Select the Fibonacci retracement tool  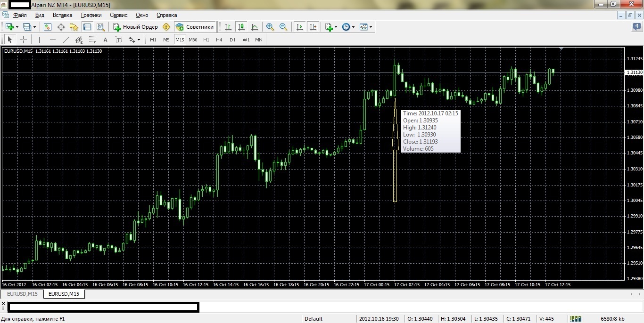click(x=92, y=40)
